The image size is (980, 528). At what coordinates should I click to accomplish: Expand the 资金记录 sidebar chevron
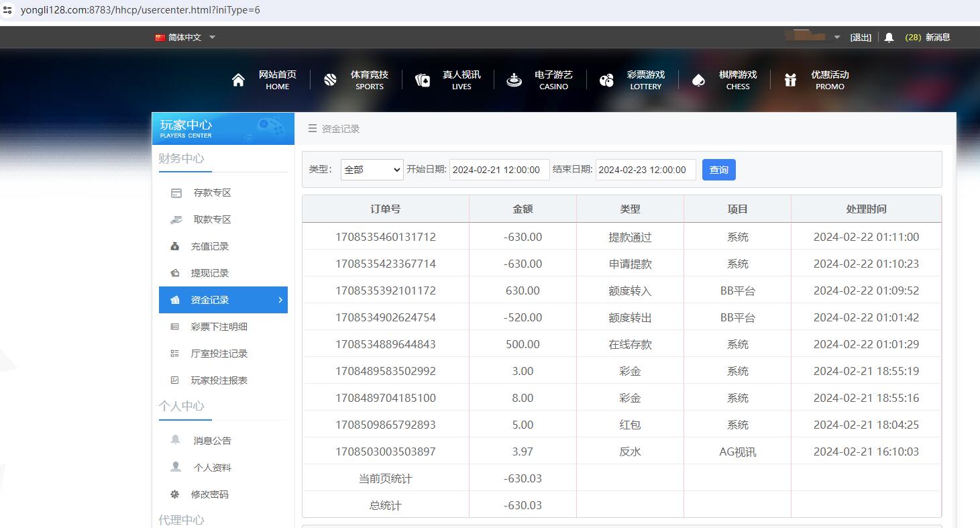pyautogui.click(x=280, y=300)
